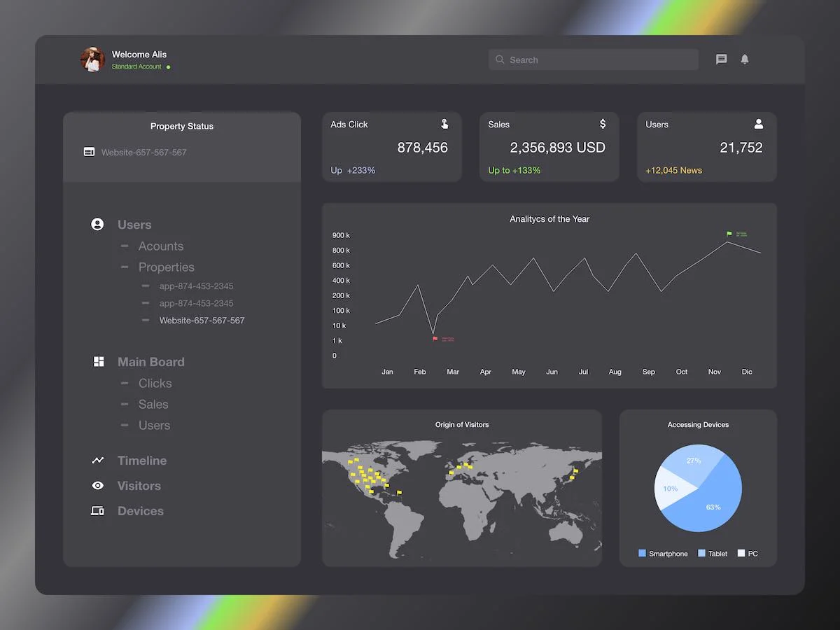Click the Devices sidebar icon

(x=98, y=511)
